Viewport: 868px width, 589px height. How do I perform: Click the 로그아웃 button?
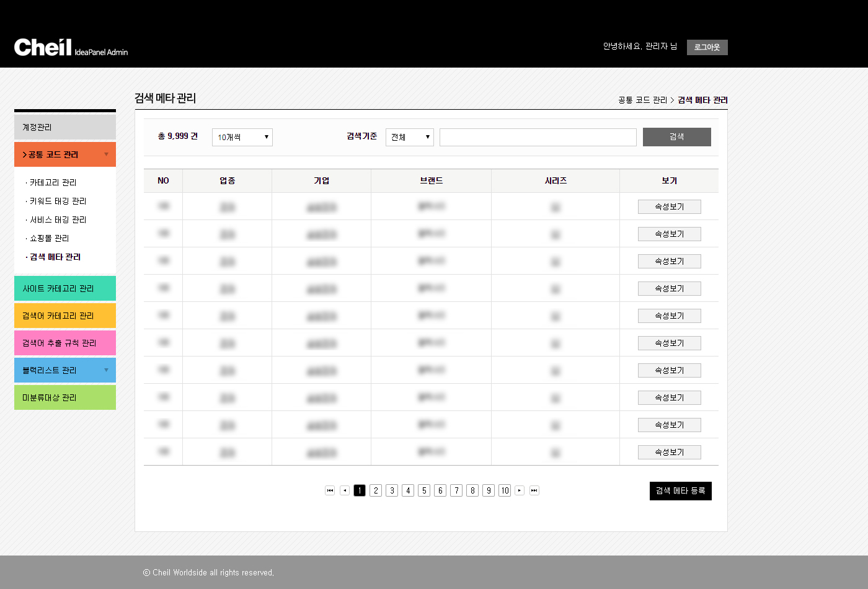707,47
